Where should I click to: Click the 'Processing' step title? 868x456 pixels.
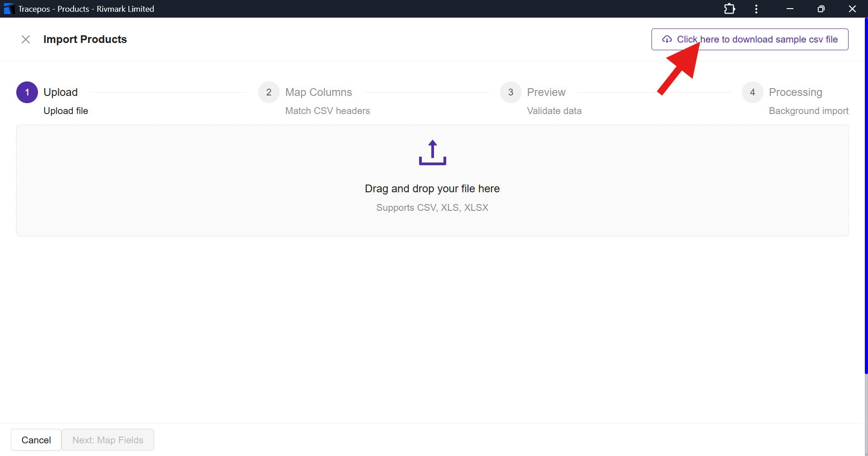point(796,92)
